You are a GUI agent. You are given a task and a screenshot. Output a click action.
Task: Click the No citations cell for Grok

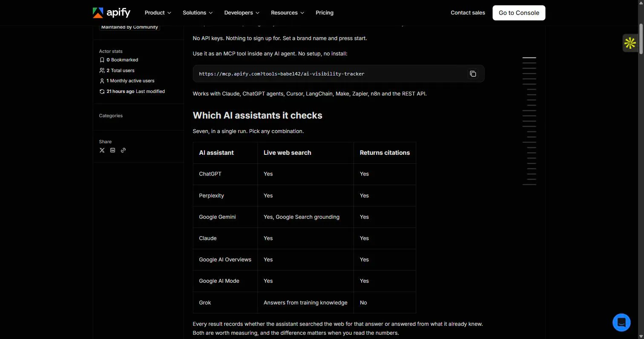pyautogui.click(x=385, y=302)
